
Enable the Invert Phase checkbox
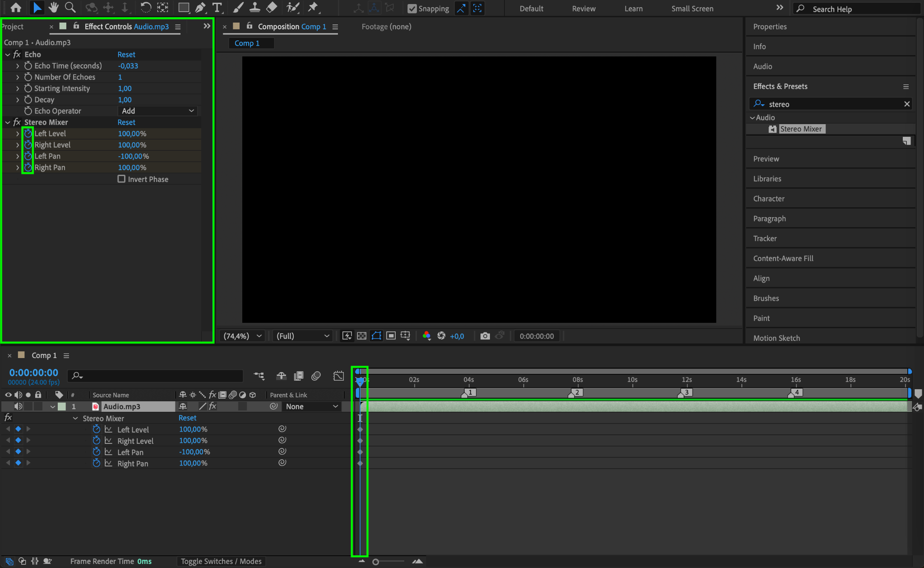[121, 179]
